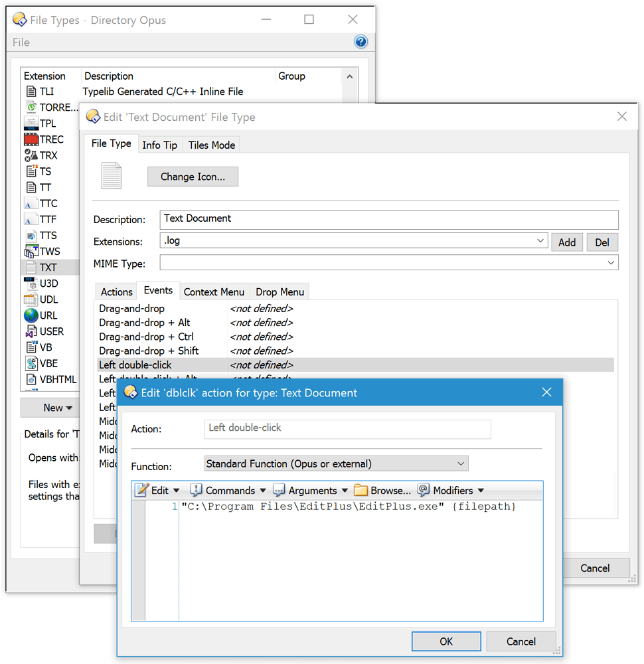644x664 pixels.
Task: Click the Left double-click event row
Action: click(199, 365)
